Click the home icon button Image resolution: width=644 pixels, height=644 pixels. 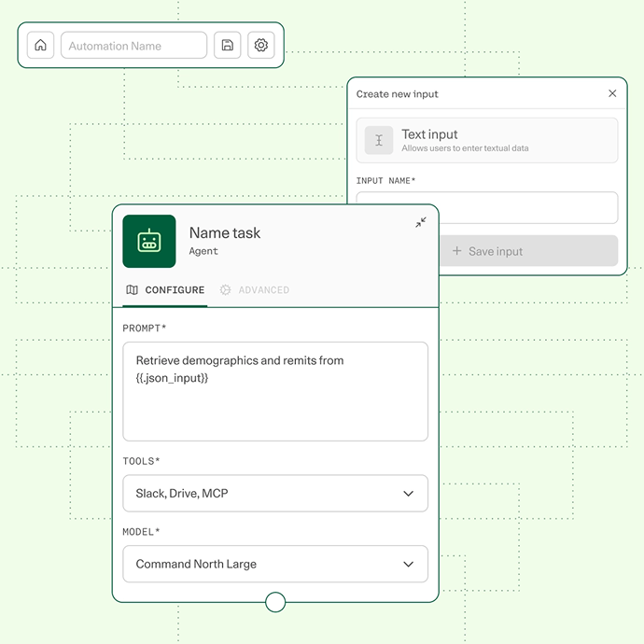(x=40, y=45)
